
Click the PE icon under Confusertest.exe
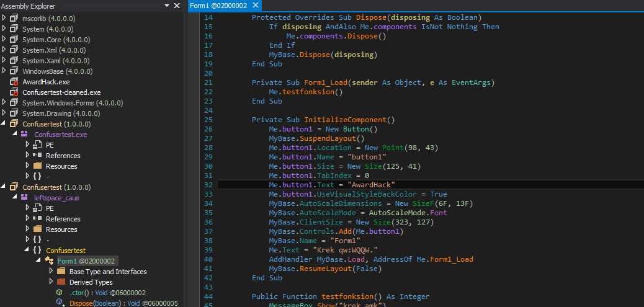pyautogui.click(x=37, y=145)
